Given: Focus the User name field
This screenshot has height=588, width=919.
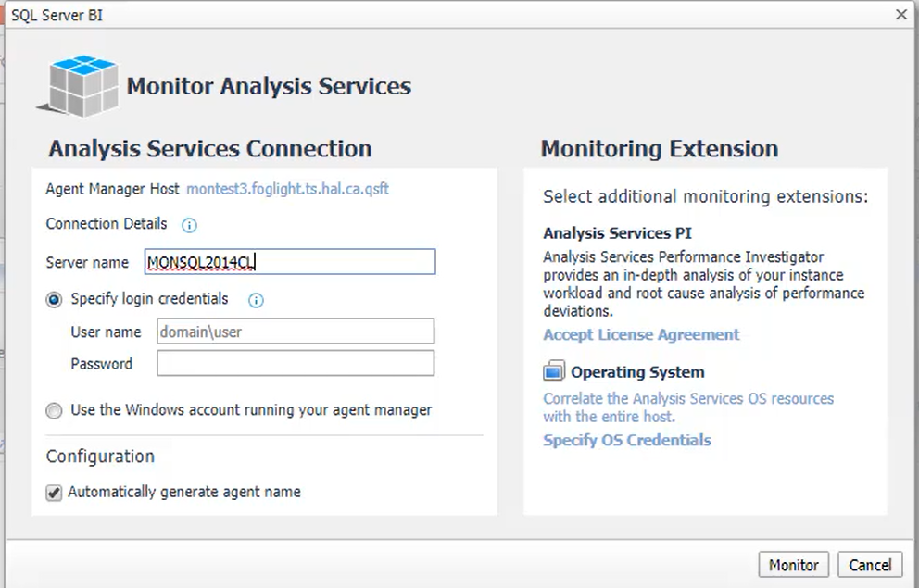Looking at the screenshot, I should (x=296, y=332).
